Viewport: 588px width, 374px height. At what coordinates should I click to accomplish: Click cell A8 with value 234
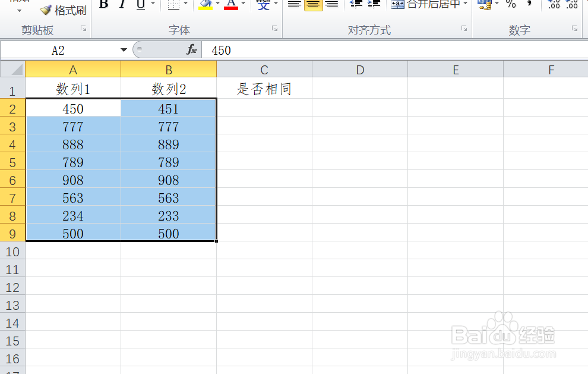tap(73, 216)
